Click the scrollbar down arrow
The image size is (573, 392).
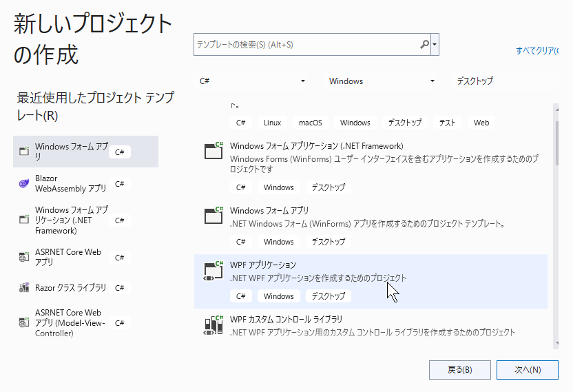pyautogui.click(x=556, y=343)
